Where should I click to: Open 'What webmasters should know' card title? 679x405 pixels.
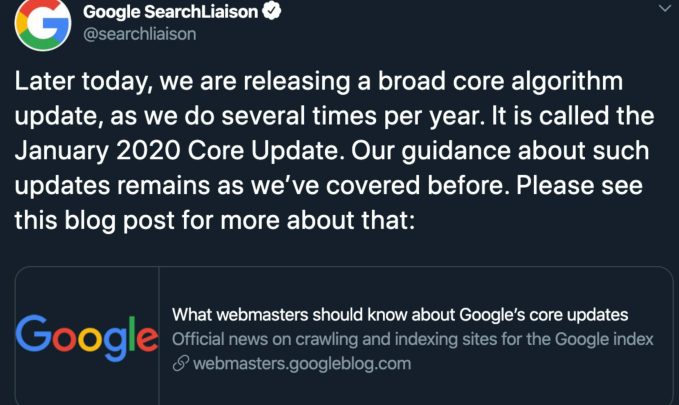tap(400, 314)
